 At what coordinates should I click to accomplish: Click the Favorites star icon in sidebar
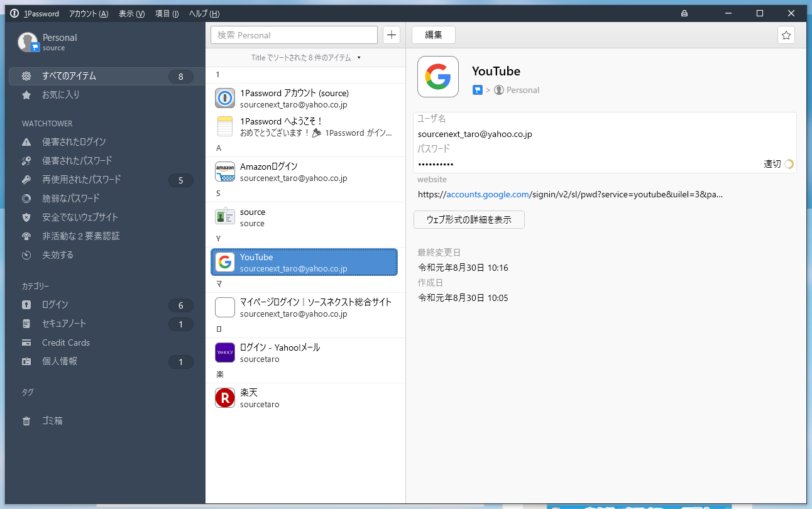click(x=26, y=95)
